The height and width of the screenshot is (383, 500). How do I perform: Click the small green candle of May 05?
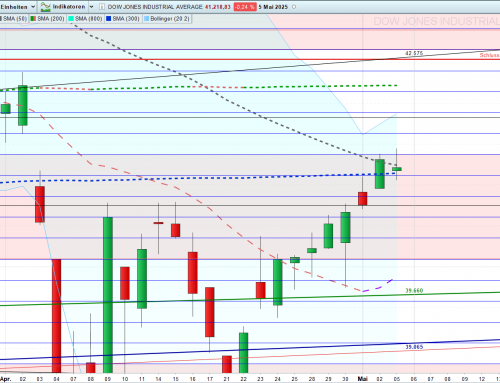tap(397, 169)
